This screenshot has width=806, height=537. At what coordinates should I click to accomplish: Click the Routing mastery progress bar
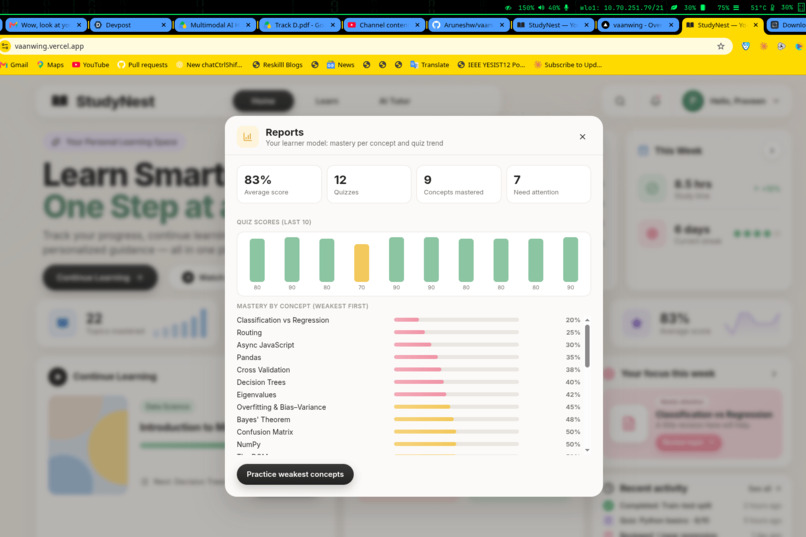[456, 332]
